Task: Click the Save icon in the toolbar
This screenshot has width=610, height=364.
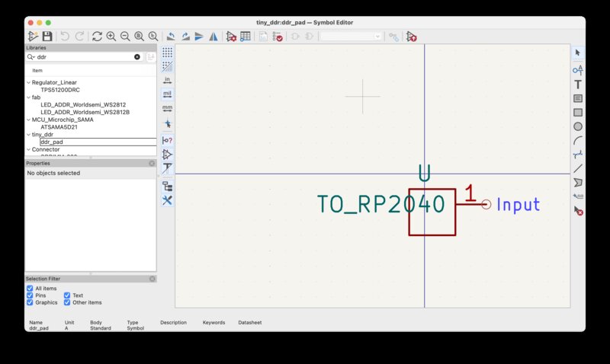Action: [x=47, y=36]
